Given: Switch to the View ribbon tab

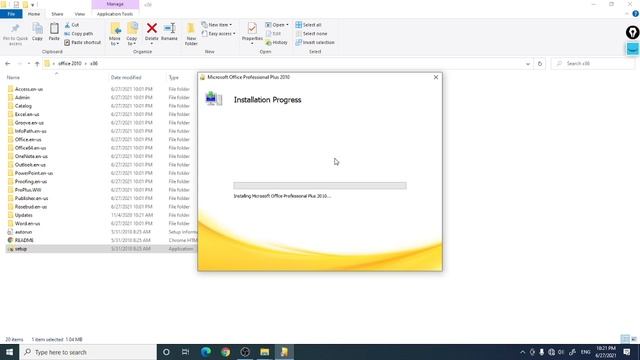Looking at the screenshot, I should [x=80, y=14].
